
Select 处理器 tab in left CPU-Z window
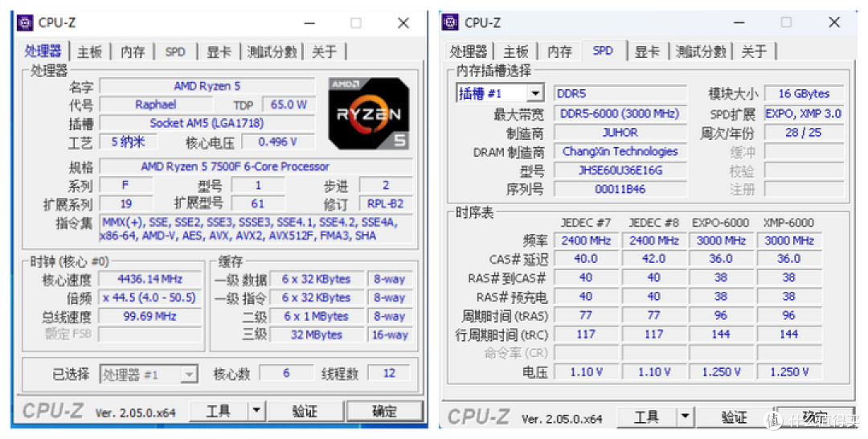(43, 51)
